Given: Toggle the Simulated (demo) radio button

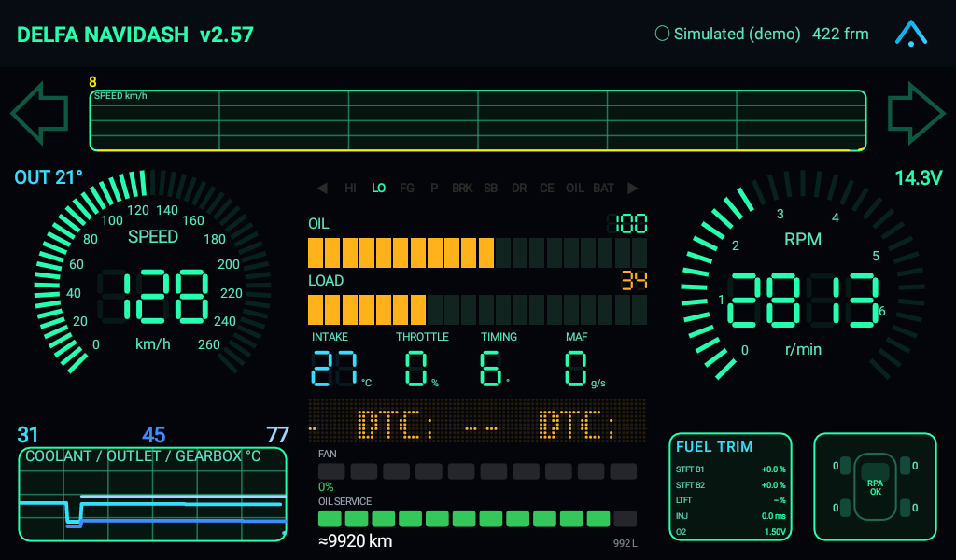Looking at the screenshot, I should coord(662,34).
